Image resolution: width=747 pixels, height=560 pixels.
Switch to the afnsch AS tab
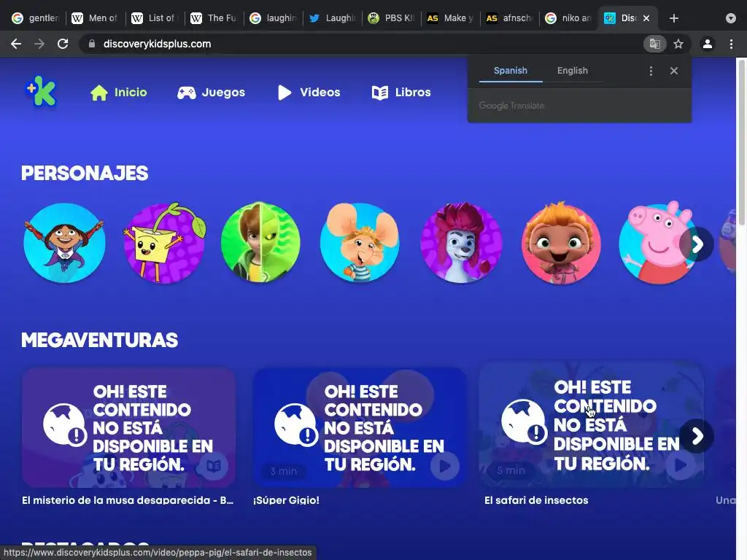click(508, 18)
